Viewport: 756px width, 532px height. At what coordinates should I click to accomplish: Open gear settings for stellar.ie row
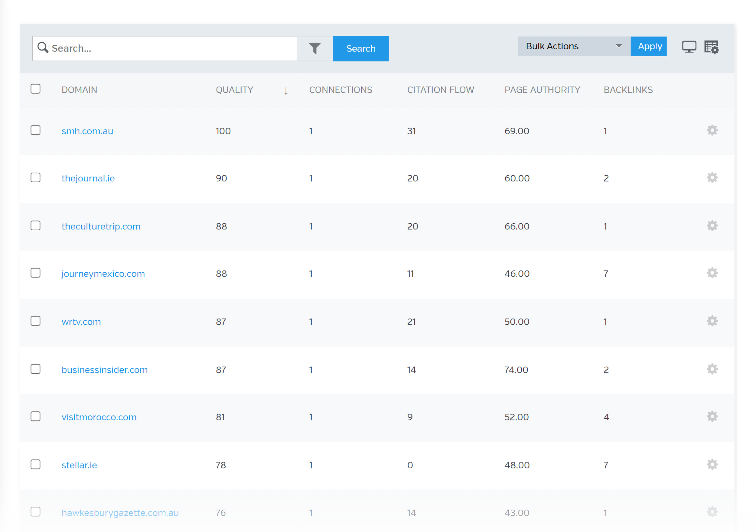(712, 465)
